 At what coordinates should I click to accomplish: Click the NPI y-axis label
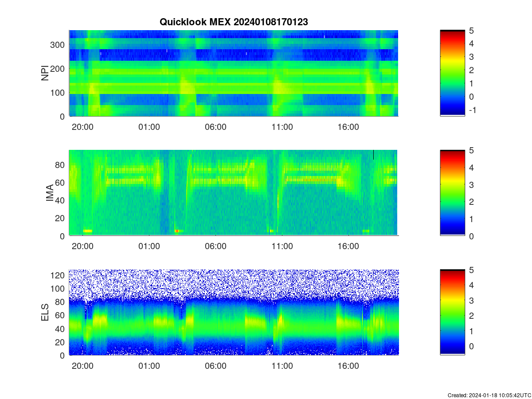click(45, 73)
